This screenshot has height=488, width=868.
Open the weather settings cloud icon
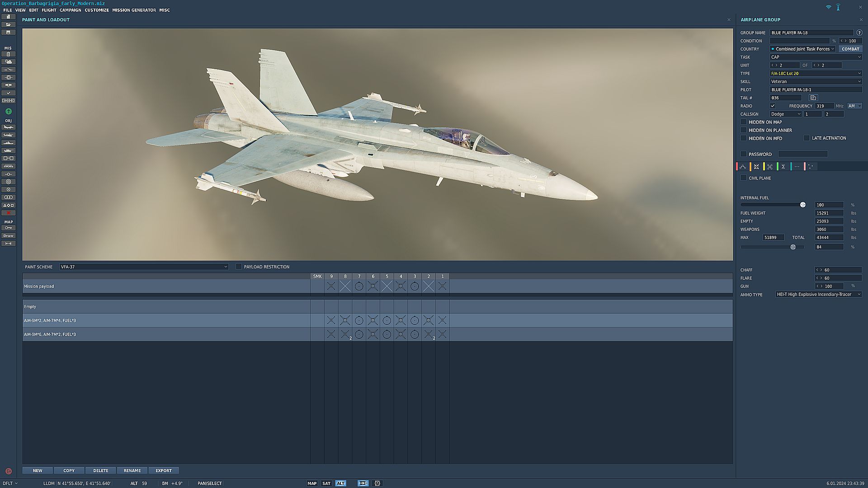tap(9, 62)
